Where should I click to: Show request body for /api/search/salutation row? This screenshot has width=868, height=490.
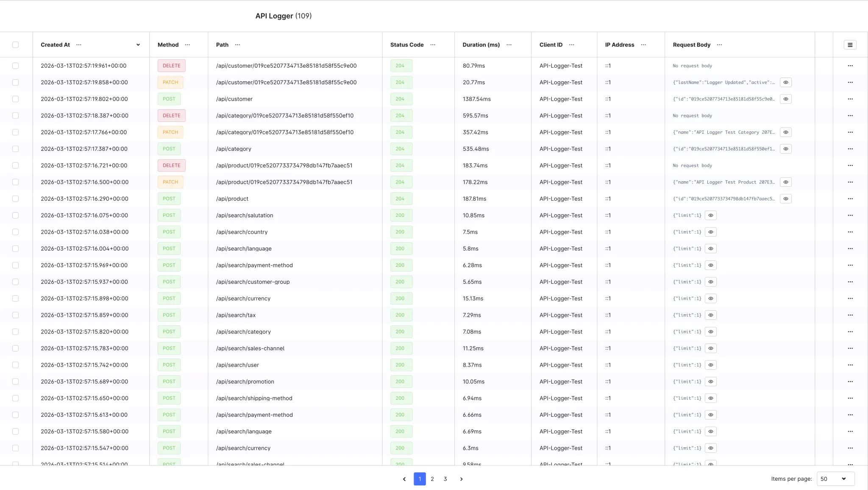click(x=711, y=216)
